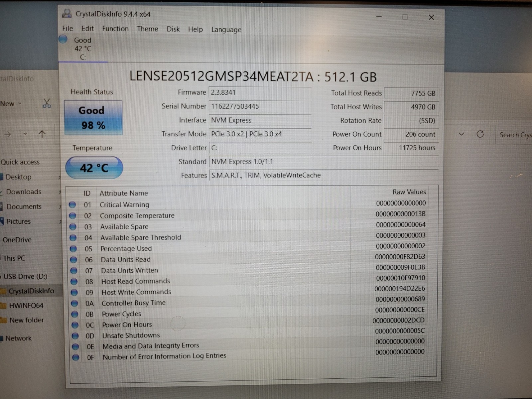The height and width of the screenshot is (399, 532).
Task: Click the CrystalDiskInfo app icon in title bar
Action: click(67, 14)
